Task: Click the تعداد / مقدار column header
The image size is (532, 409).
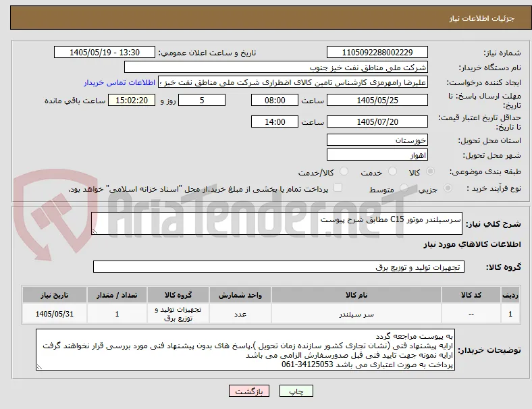Action: 117,295
